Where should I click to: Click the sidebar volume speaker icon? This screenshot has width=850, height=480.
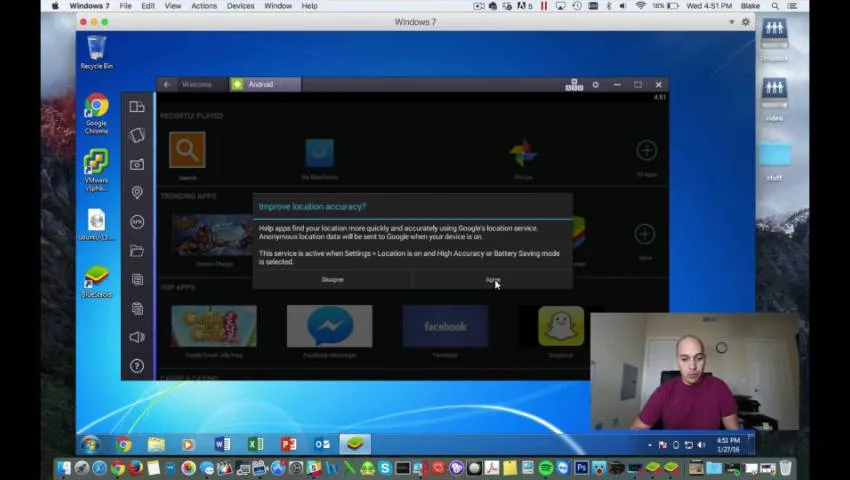click(x=137, y=337)
